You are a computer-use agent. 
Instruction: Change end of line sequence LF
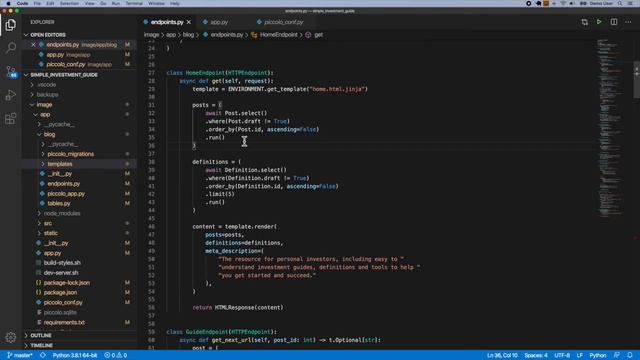click(x=580, y=355)
